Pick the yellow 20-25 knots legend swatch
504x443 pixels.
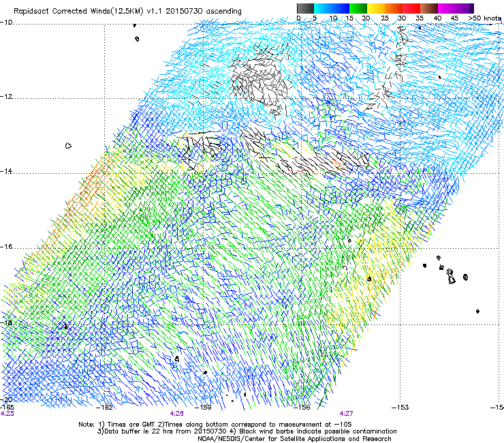376,8
